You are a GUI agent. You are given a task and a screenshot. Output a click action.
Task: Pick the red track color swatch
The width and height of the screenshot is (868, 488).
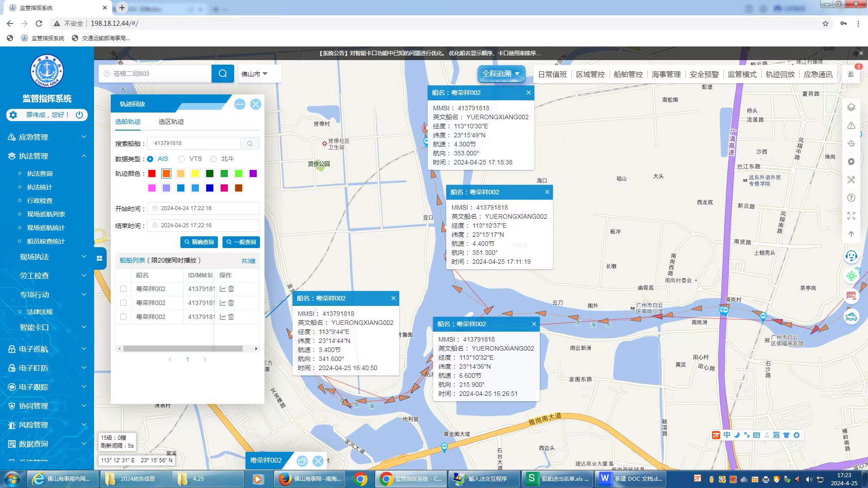pos(152,174)
